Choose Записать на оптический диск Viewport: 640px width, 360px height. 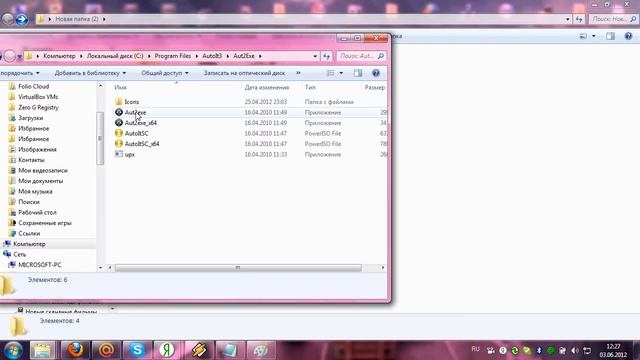[244, 73]
